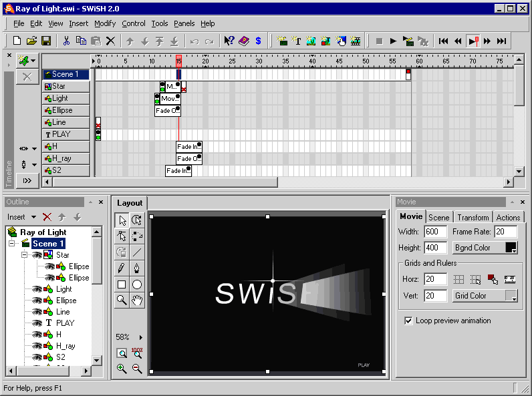Hide the Star object with eye icon
Screen dimensions: 532x396
pyautogui.click(x=37, y=255)
